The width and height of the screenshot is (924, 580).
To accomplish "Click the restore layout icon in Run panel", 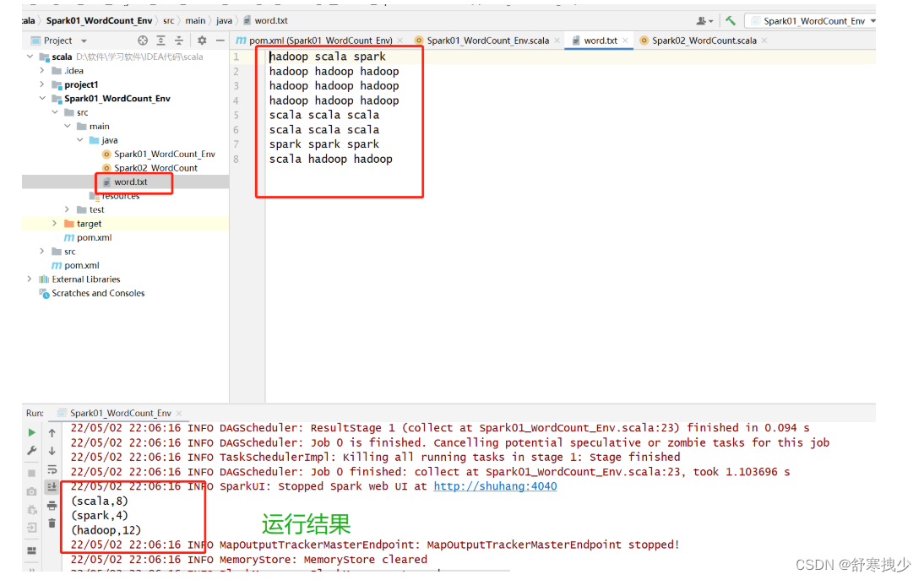I will 32,550.
